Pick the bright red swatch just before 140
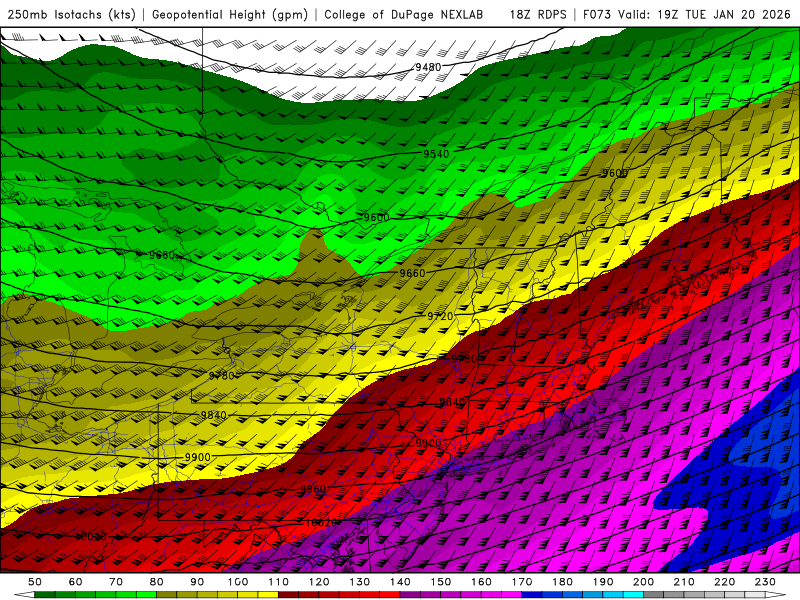Image resolution: width=800 pixels, height=600 pixels. 390,595
